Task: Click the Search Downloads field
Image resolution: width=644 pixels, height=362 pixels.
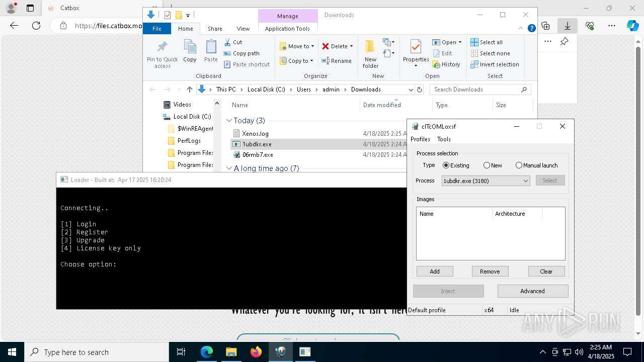Action: [x=480, y=89]
